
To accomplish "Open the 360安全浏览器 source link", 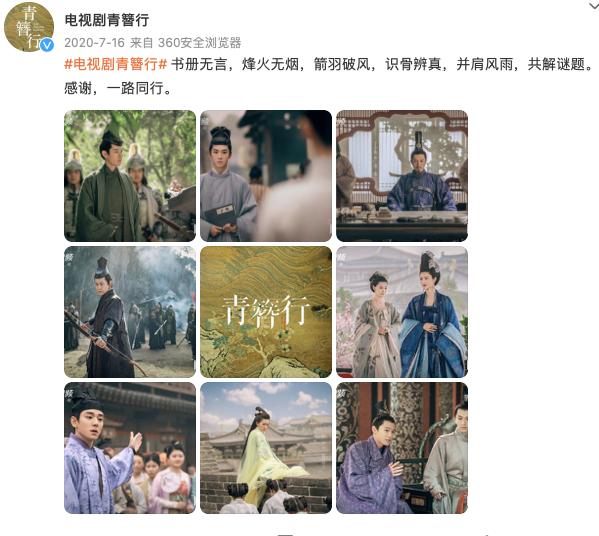I will coord(199,42).
